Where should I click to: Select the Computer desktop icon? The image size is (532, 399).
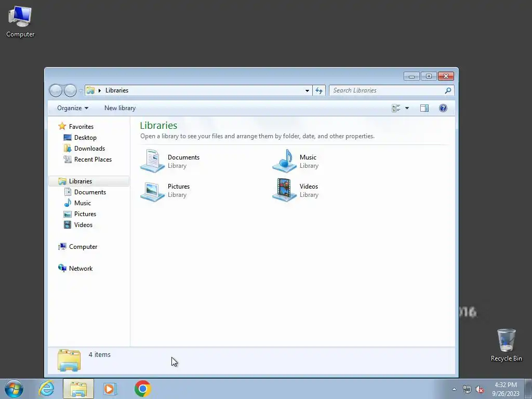(x=20, y=22)
